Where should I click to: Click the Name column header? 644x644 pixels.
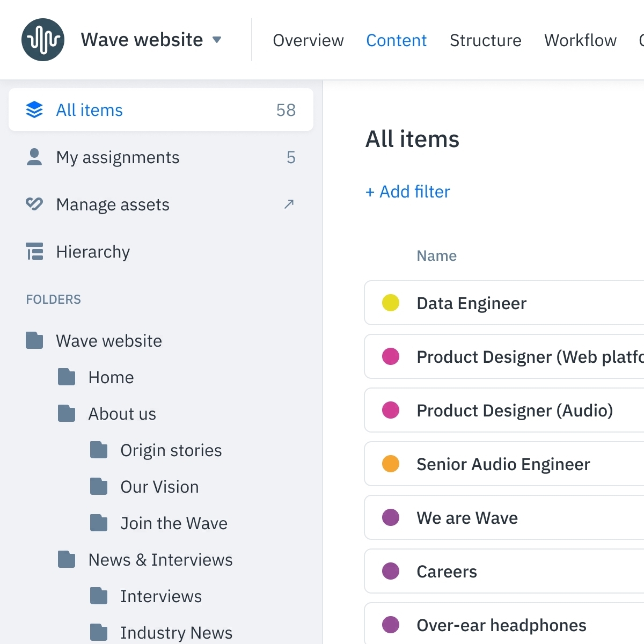coord(436,255)
